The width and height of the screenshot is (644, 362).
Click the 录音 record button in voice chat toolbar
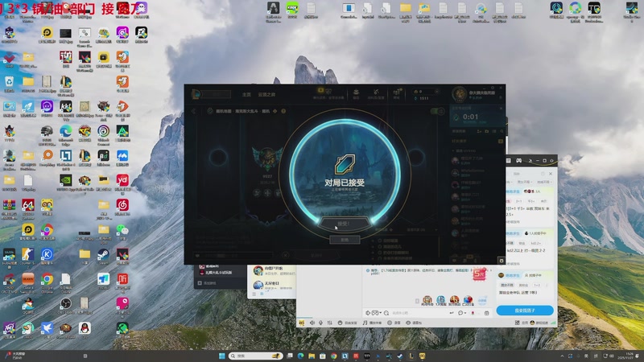[x=394, y=323]
